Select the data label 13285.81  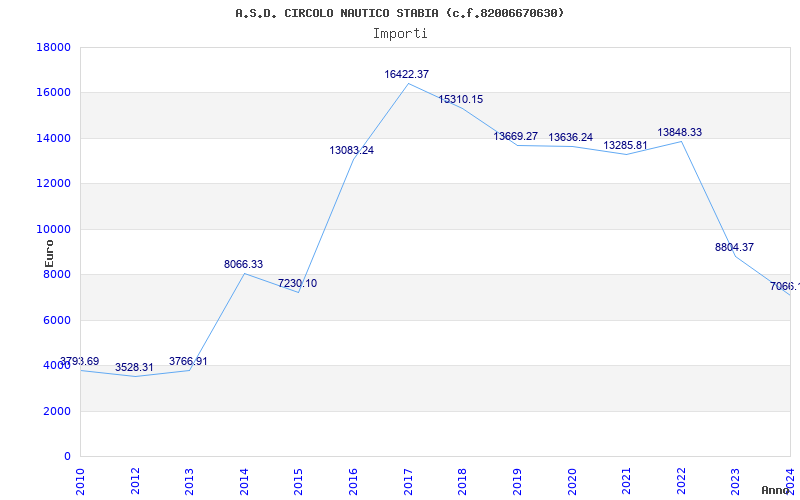pos(625,145)
